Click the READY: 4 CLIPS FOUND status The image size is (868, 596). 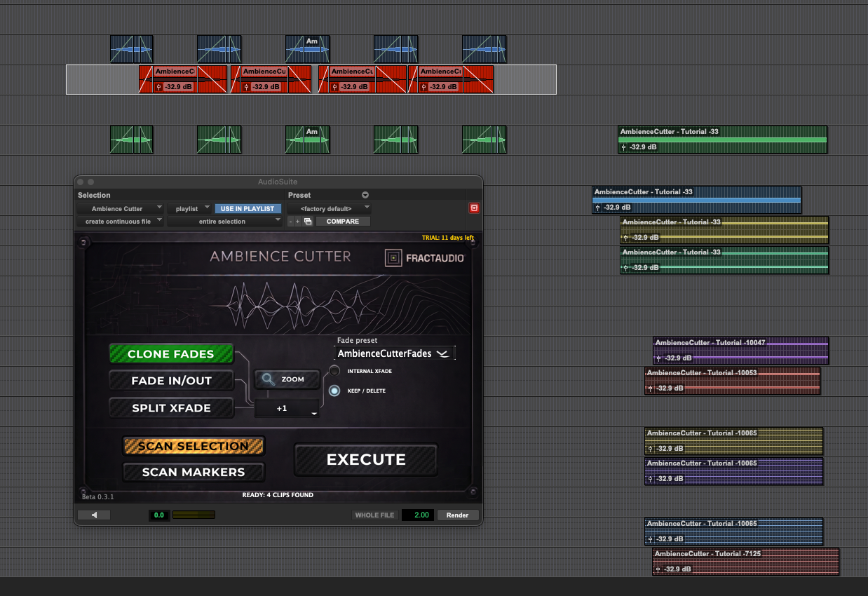[x=278, y=495]
